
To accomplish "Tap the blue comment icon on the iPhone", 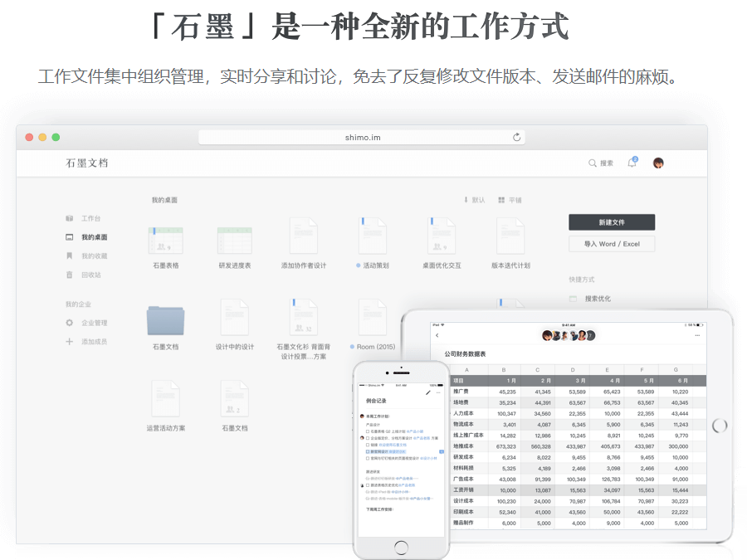I will (442, 451).
